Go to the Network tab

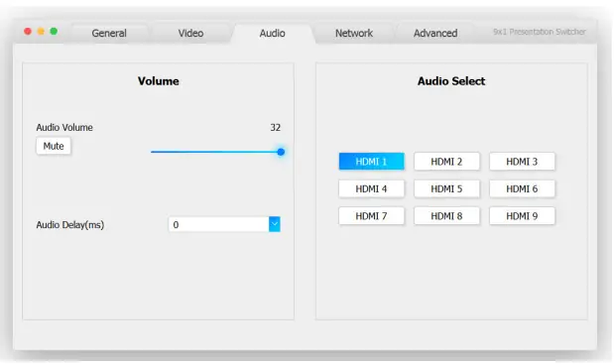coord(354,34)
